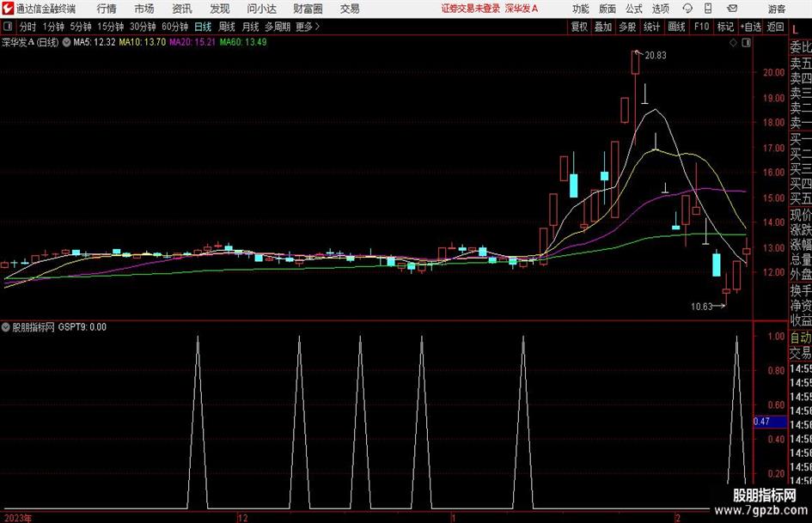Click the 多股 multi-stock toolbar button
The height and width of the screenshot is (523, 812).
tap(627, 27)
